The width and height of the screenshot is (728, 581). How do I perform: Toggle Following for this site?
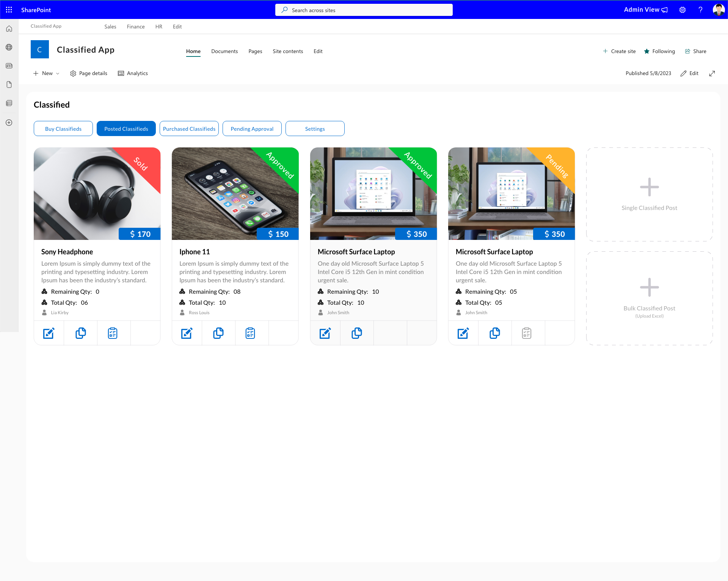pos(659,51)
